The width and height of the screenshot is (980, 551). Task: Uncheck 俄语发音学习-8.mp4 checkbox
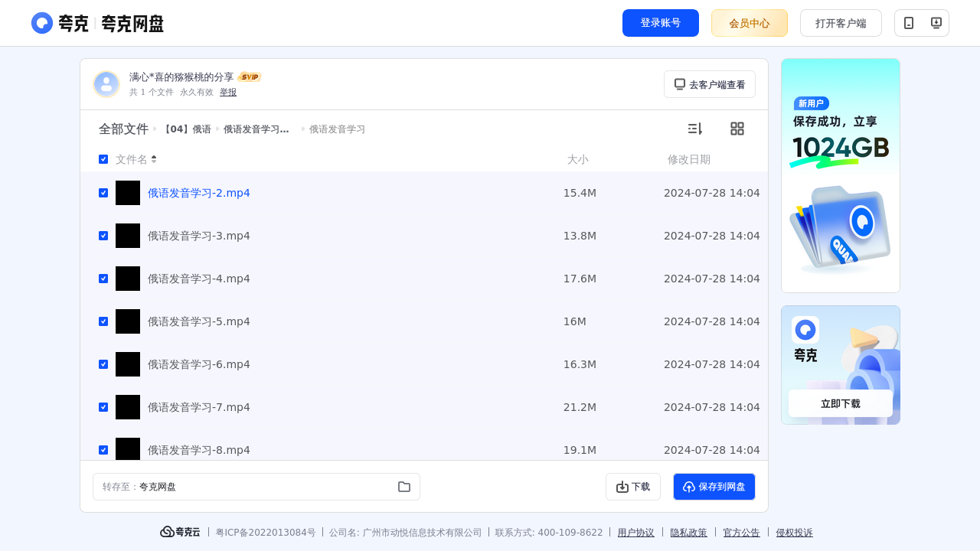tap(103, 450)
